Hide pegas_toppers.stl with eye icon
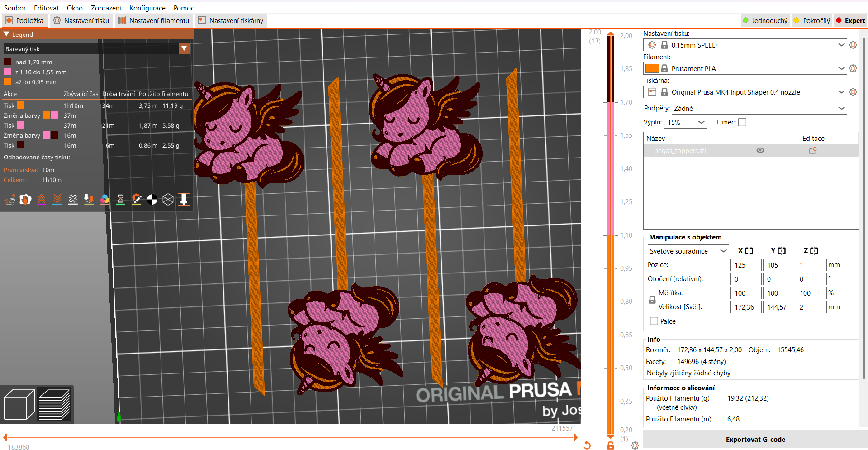The image size is (868, 450). [x=760, y=151]
